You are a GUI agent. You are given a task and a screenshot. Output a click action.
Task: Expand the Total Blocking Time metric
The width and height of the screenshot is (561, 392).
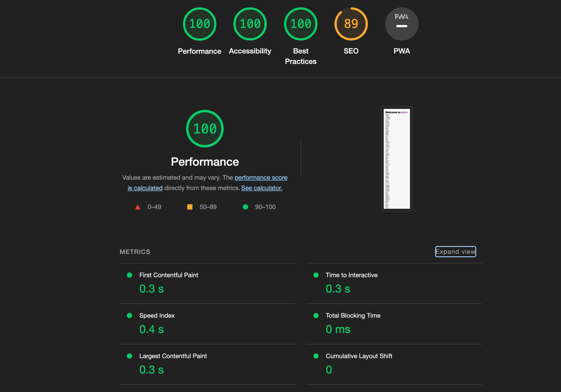(x=353, y=316)
